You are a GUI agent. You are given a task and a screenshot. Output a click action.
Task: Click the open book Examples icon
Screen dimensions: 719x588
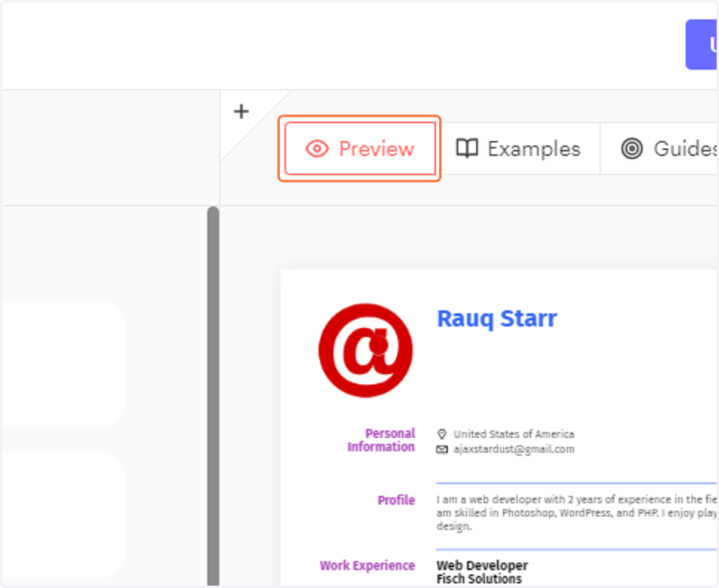pos(467,148)
